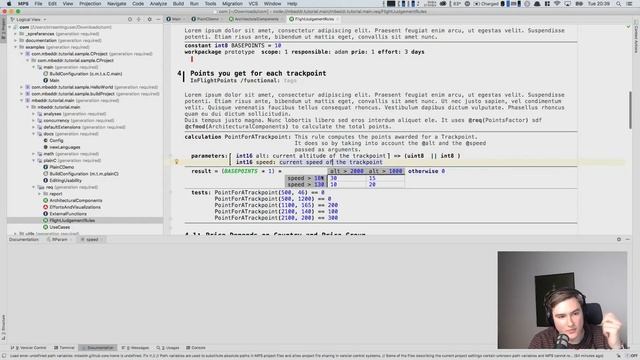
Task: Open the Console tool window
Action: (x=196, y=348)
